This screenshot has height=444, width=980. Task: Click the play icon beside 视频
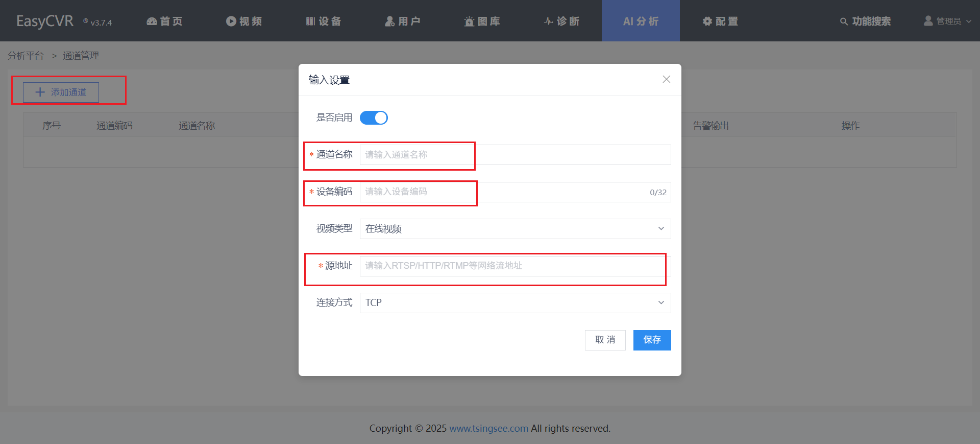tap(231, 21)
